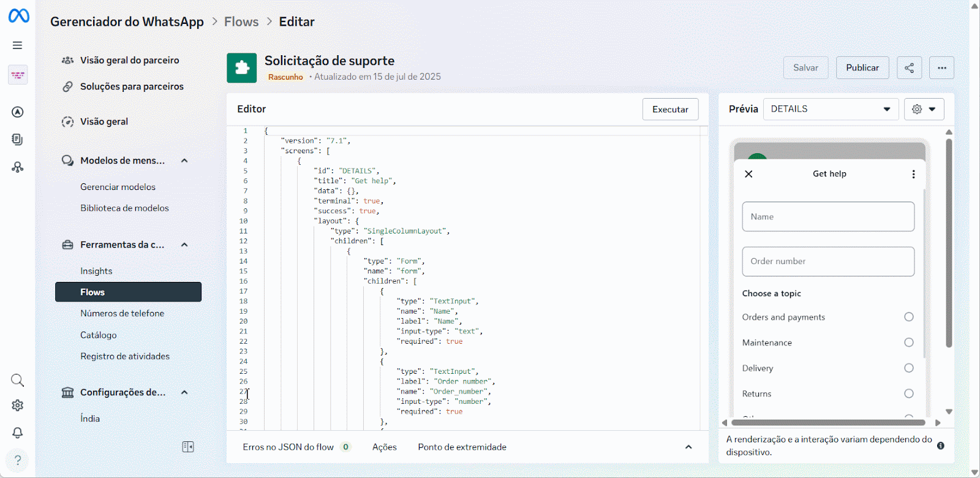Image resolution: width=980 pixels, height=478 pixels.
Task: Click the search magnifier icon
Action: (18, 381)
